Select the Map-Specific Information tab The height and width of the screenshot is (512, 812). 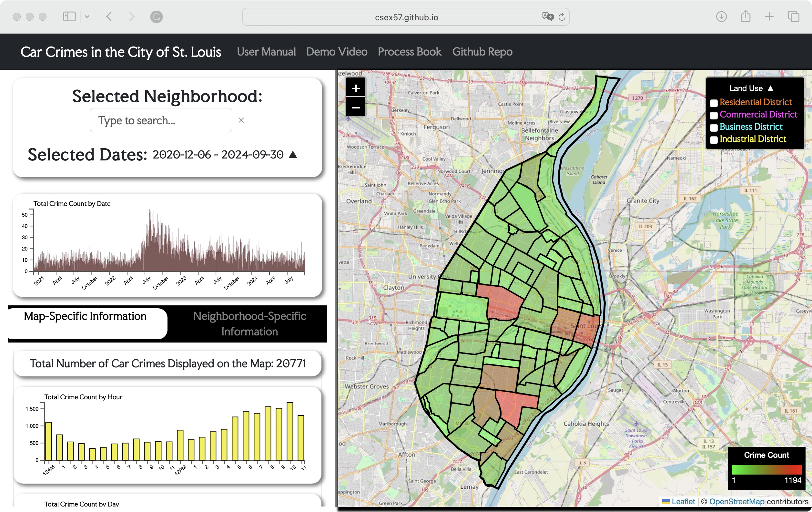85,316
